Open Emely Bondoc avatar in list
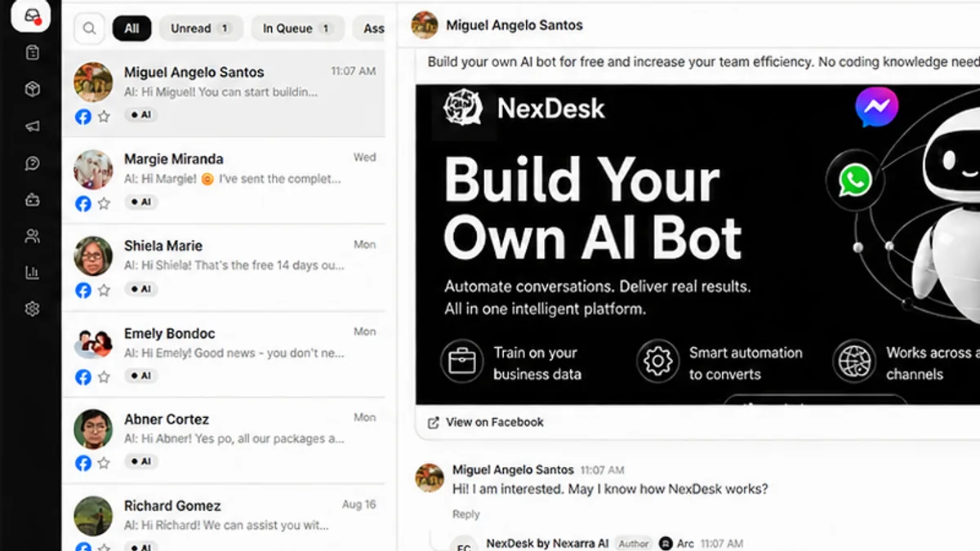 click(93, 343)
